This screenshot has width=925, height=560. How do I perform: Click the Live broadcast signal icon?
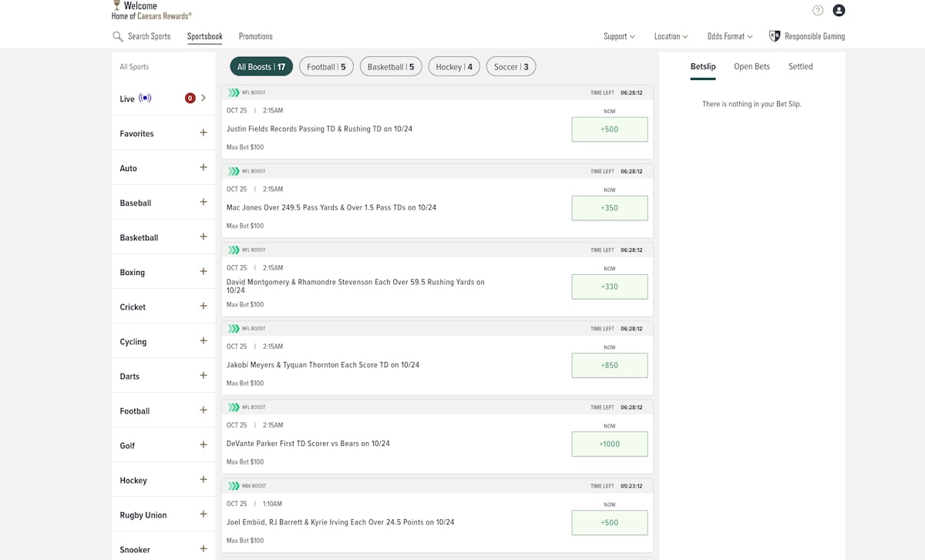[x=145, y=99]
